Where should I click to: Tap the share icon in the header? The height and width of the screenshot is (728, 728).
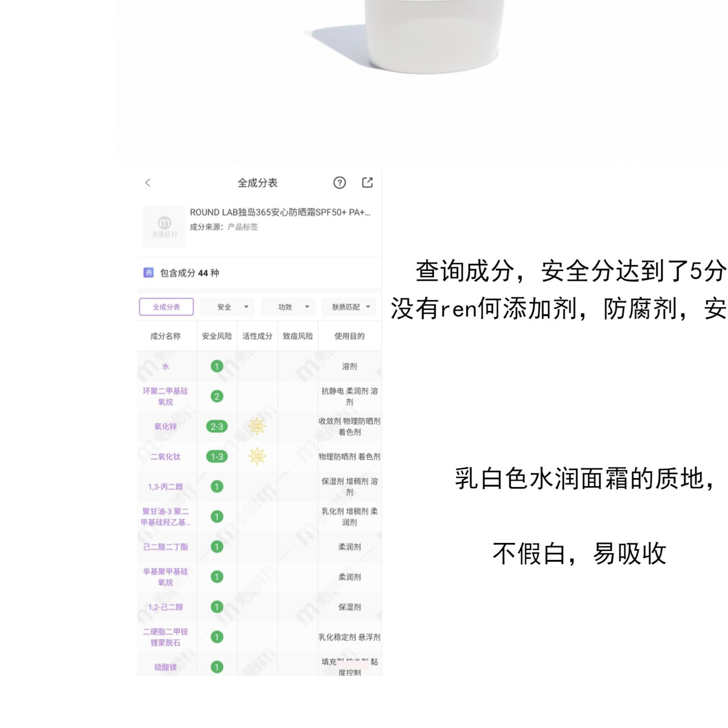(x=367, y=182)
